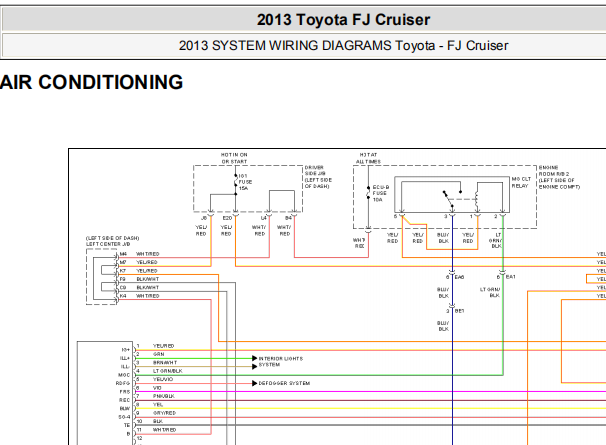Click the SG-4 terminal label
Image resolution: width=606 pixels, height=445 pixels.
coord(124,417)
